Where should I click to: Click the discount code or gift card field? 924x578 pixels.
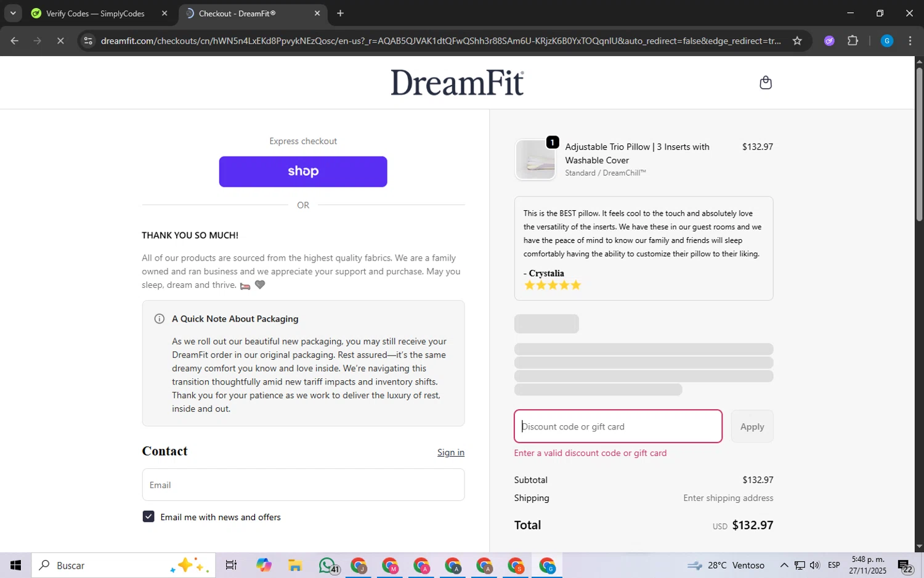click(x=618, y=426)
